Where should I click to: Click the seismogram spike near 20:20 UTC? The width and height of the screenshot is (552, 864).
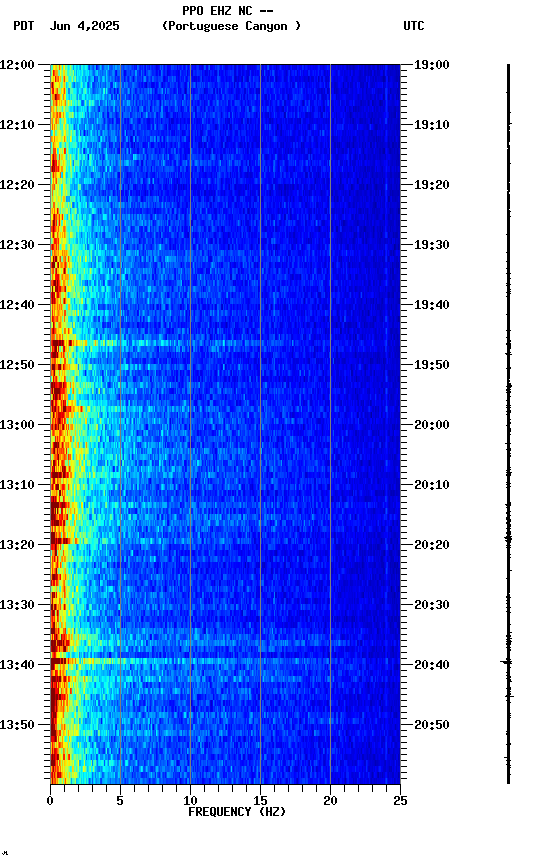coord(508,538)
